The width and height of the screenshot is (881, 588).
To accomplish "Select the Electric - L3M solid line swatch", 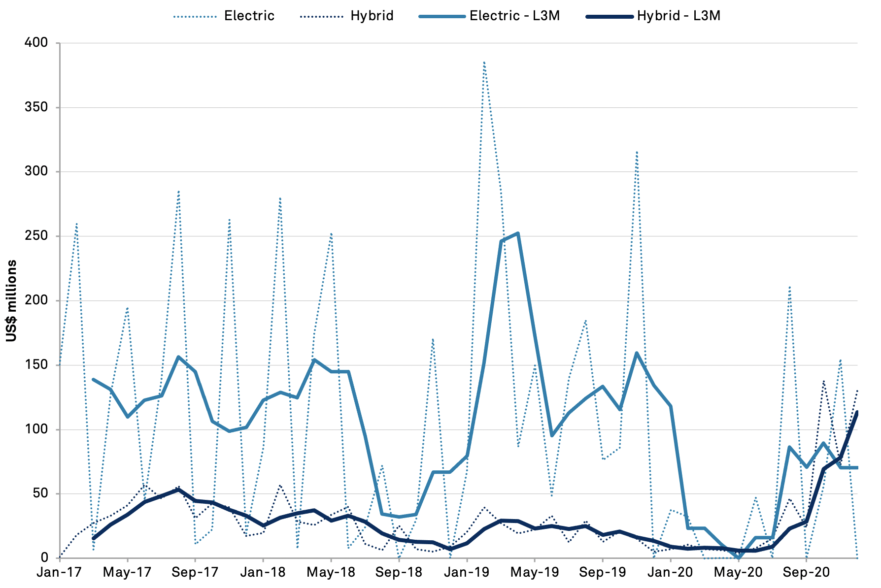I will tap(441, 16).
